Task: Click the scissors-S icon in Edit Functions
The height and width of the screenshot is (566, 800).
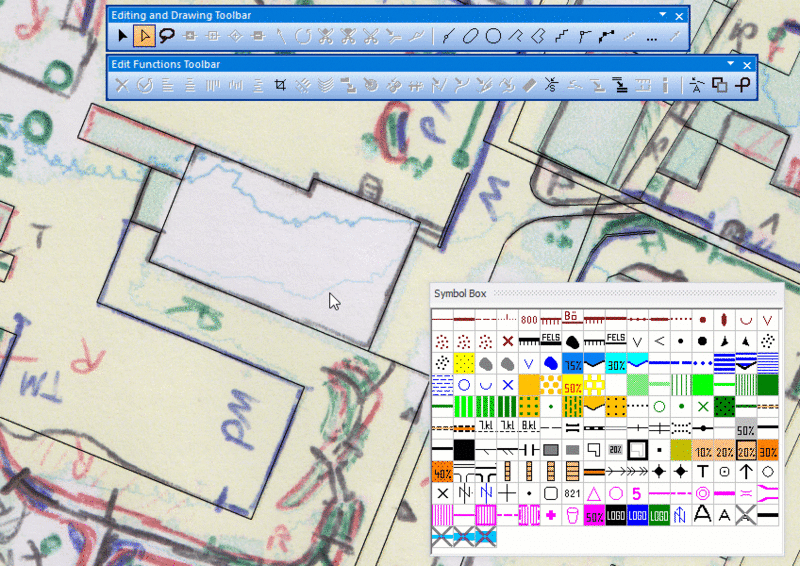Action: pos(551,85)
